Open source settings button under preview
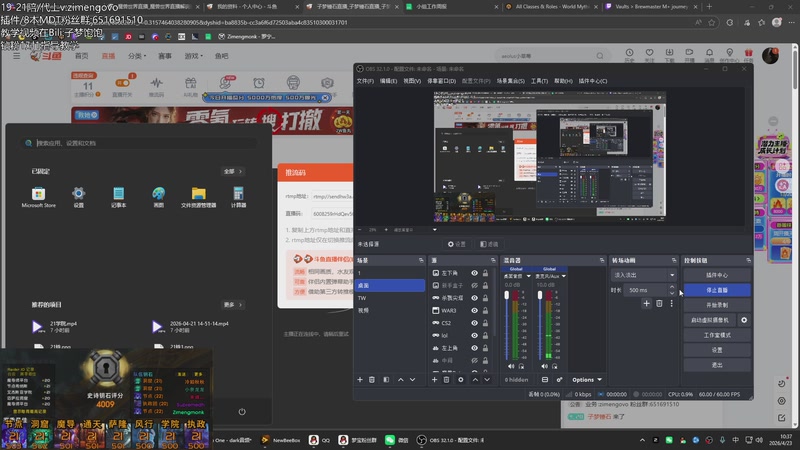 click(457, 244)
